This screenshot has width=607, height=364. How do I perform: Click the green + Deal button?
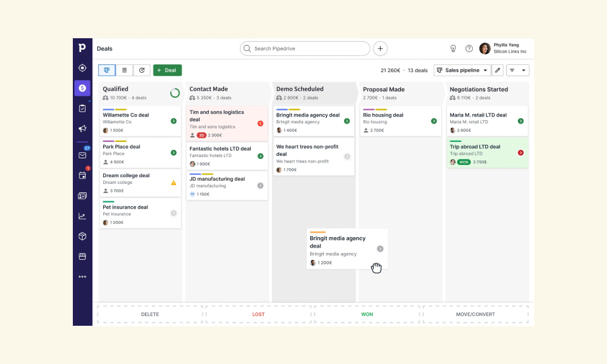(x=168, y=70)
